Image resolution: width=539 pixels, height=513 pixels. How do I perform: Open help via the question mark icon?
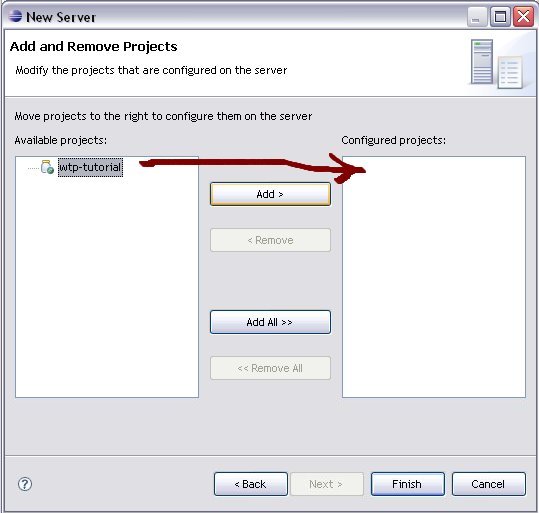pyautogui.click(x=25, y=484)
